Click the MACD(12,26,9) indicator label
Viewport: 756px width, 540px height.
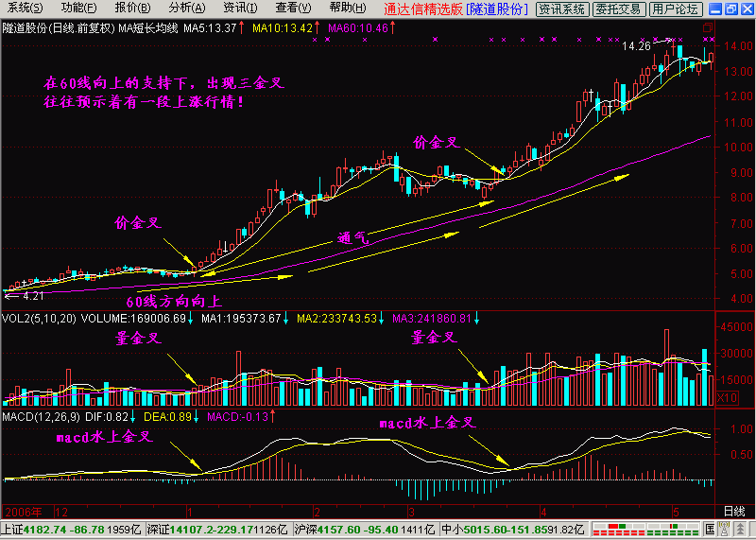tap(37, 417)
